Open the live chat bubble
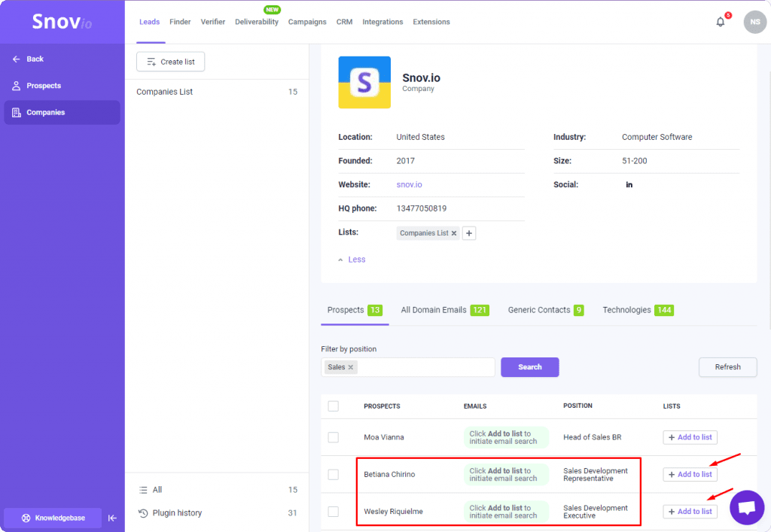The width and height of the screenshot is (771, 532). click(x=746, y=507)
